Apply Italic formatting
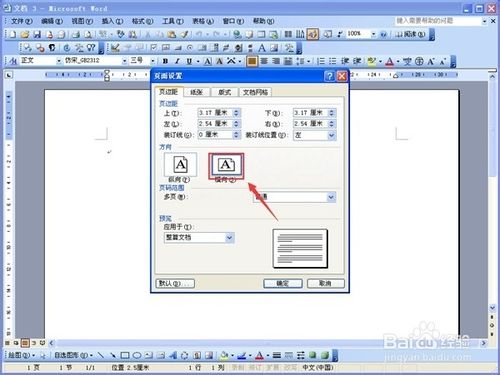 [177, 61]
